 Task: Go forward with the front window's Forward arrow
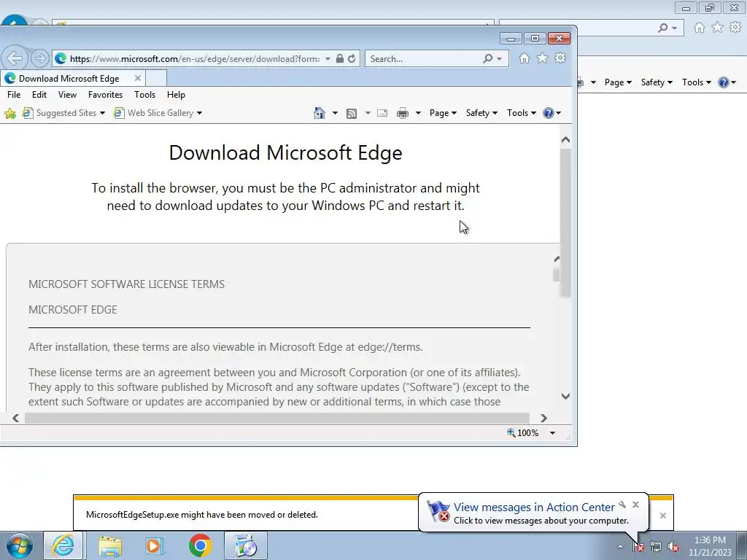coord(40,58)
